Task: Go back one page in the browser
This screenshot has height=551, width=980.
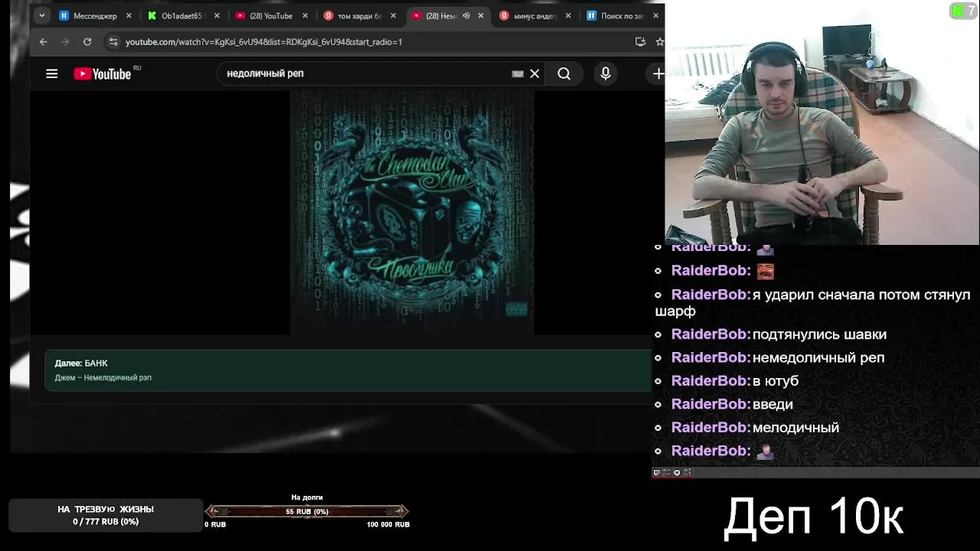Action: coord(43,42)
